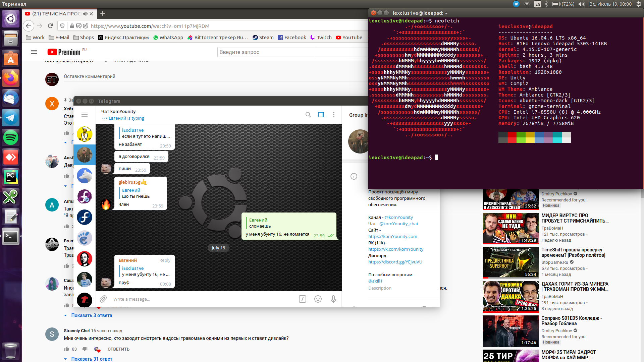Reload the YouTube page in Firefox

coord(50,26)
